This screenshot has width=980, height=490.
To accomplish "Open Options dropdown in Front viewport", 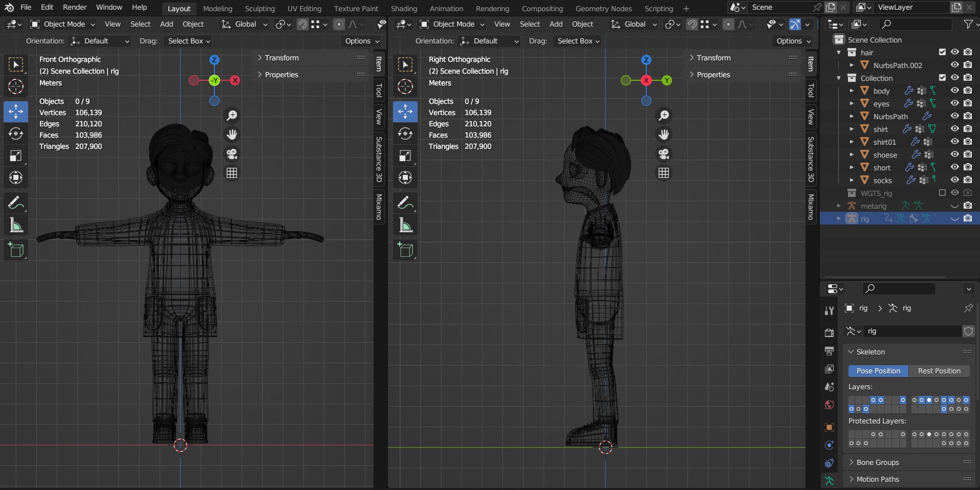I will pyautogui.click(x=362, y=41).
